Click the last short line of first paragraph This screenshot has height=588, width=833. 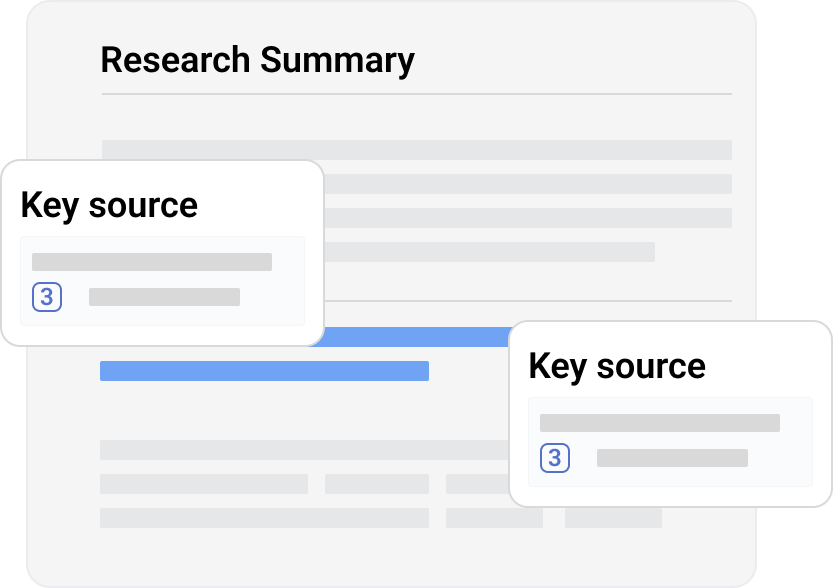point(489,252)
